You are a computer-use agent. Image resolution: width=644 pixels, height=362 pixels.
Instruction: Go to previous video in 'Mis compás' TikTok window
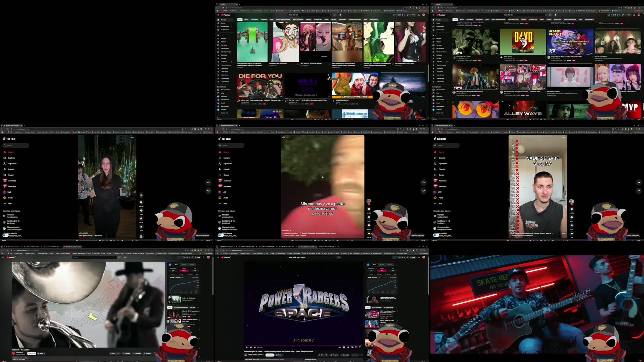pyautogui.click(x=423, y=183)
